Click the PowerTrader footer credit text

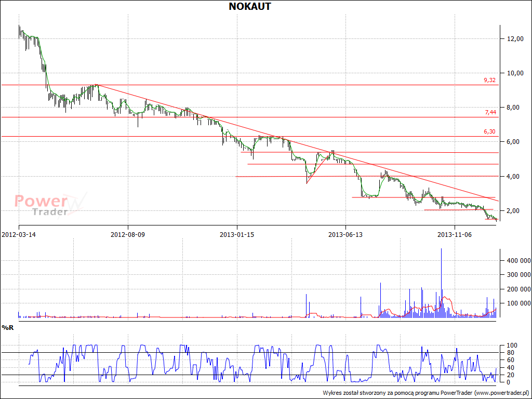[x=427, y=393]
